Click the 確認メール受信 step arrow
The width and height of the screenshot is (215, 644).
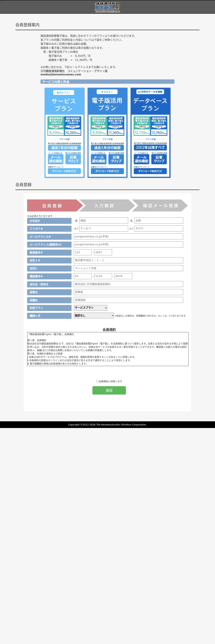(160, 205)
